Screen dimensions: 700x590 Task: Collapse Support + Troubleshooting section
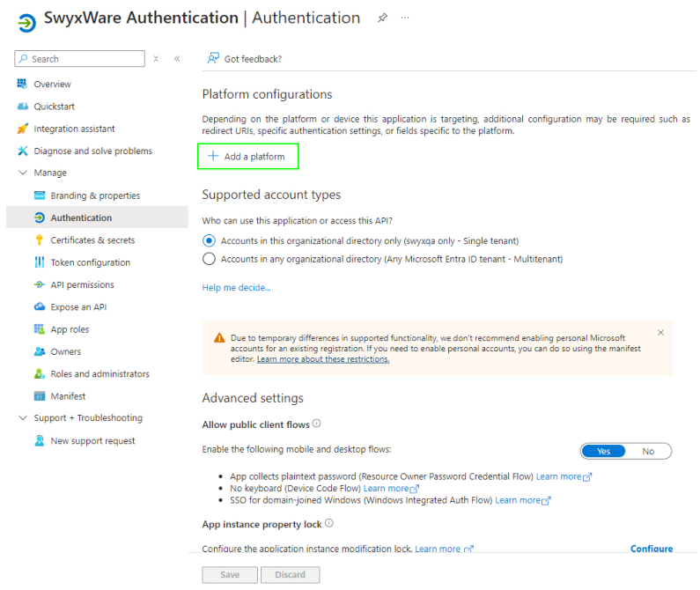coord(23,418)
